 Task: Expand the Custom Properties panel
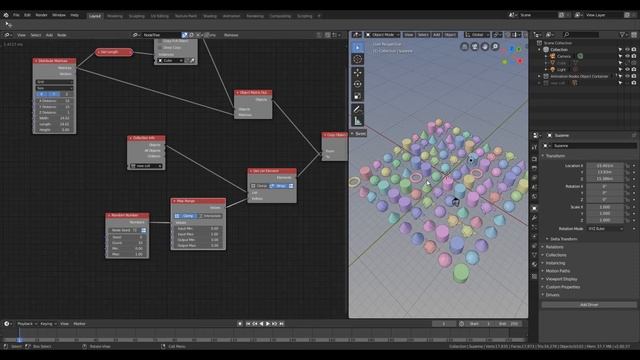coord(562,287)
